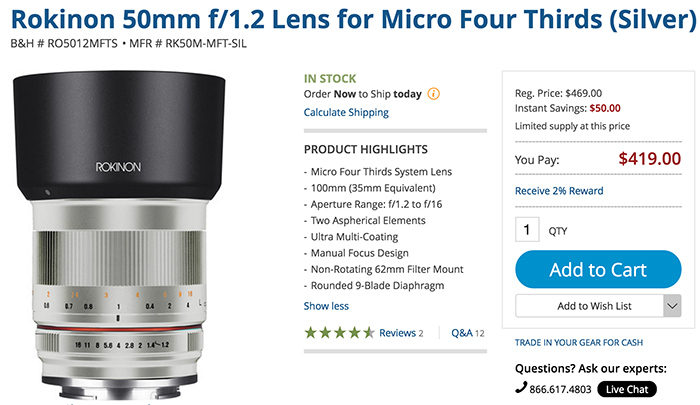The height and width of the screenshot is (405, 700).
Task: Click the $419.00 You Pay price
Action: [x=649, y=158]
